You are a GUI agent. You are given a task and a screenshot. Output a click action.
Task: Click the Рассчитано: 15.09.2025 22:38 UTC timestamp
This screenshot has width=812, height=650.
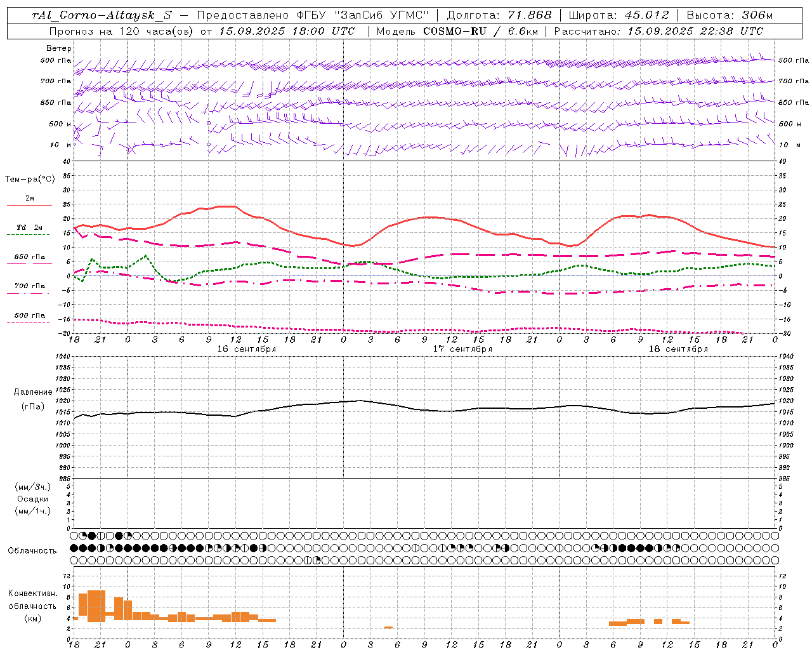(x=658, y=31)
